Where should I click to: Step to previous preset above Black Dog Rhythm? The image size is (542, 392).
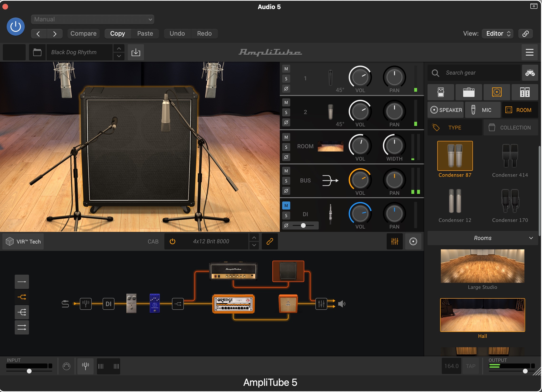pyautogui.click(x=119, y=48)
